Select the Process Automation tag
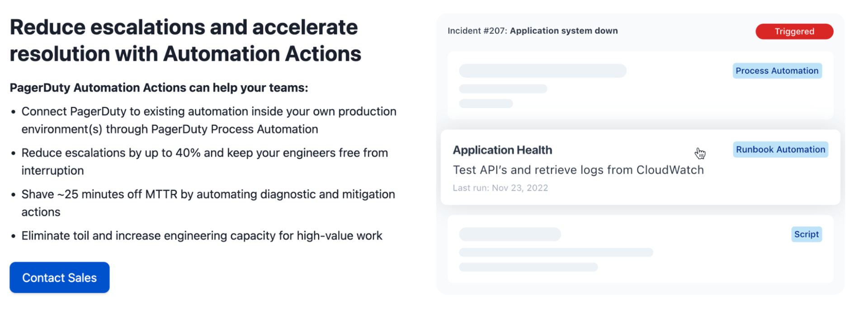This screenshot has width=868, height=321. (x=777, y=71)
